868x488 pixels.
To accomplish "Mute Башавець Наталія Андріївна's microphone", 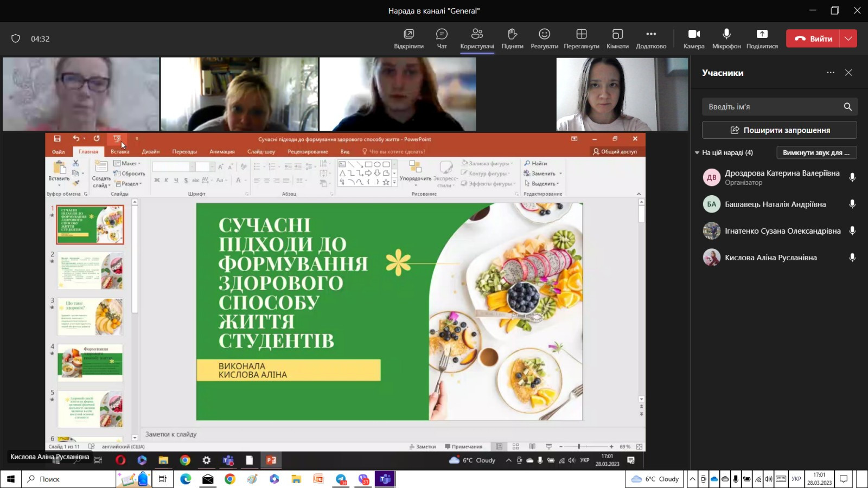I will 852,204.
